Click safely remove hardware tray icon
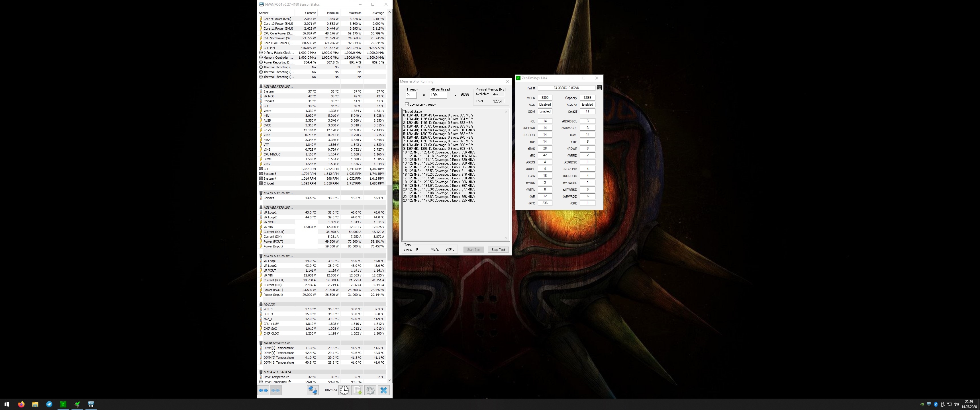 (942, 404)
